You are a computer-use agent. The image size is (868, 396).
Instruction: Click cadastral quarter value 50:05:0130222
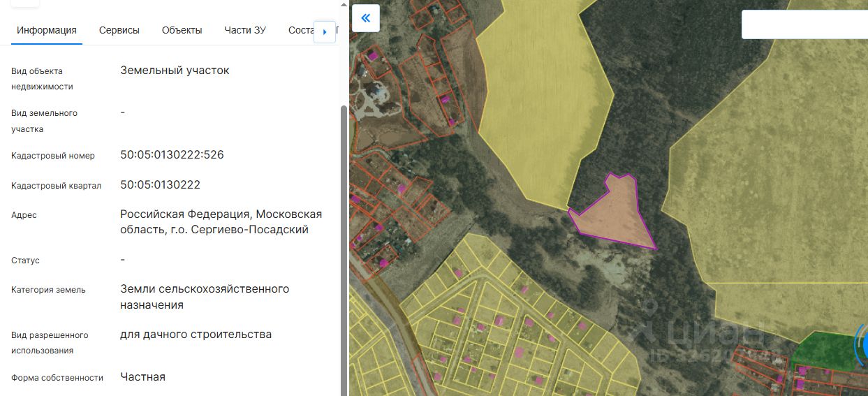[x=160, y=184]
